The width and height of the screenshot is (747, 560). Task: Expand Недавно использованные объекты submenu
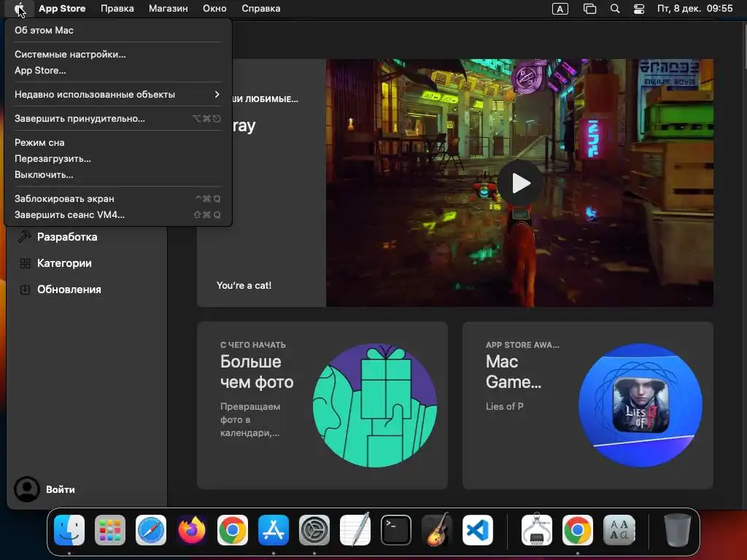tap(117, 94)
